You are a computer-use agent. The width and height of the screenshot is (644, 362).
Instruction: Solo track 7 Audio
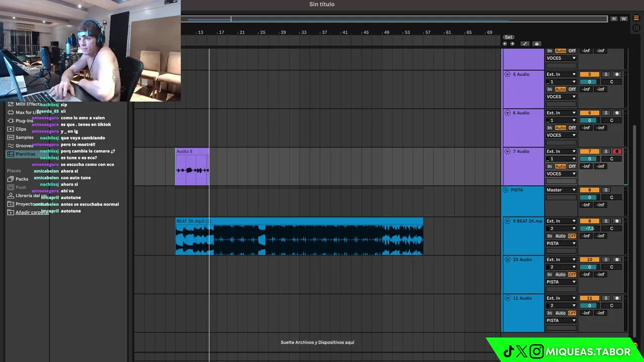(x=606, y=151)
